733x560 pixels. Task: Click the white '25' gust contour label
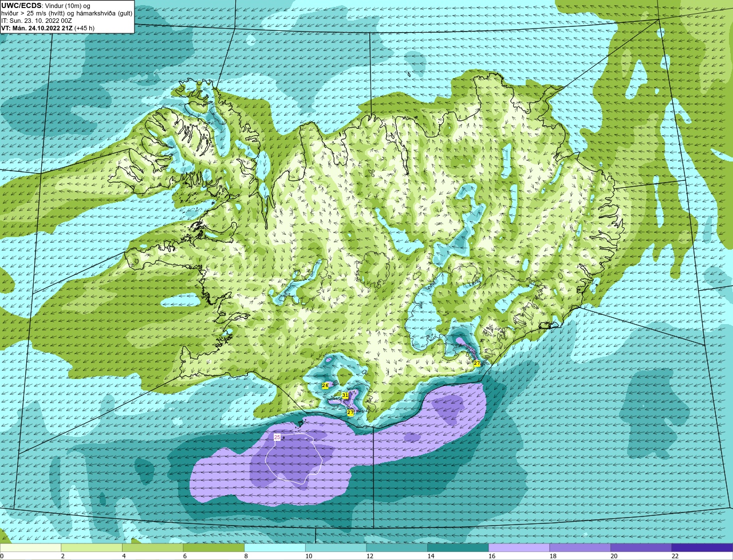[277, 437]
